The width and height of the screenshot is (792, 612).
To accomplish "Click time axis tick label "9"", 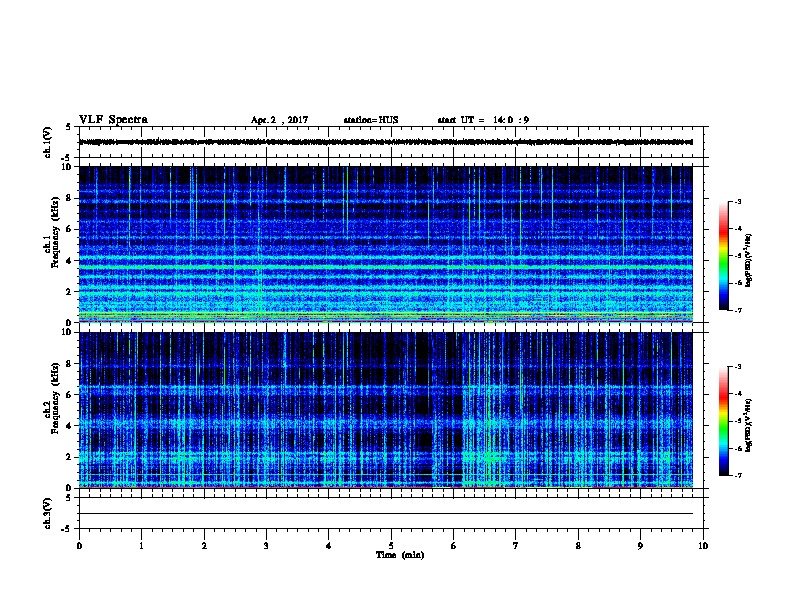I will tap(640, 546).
